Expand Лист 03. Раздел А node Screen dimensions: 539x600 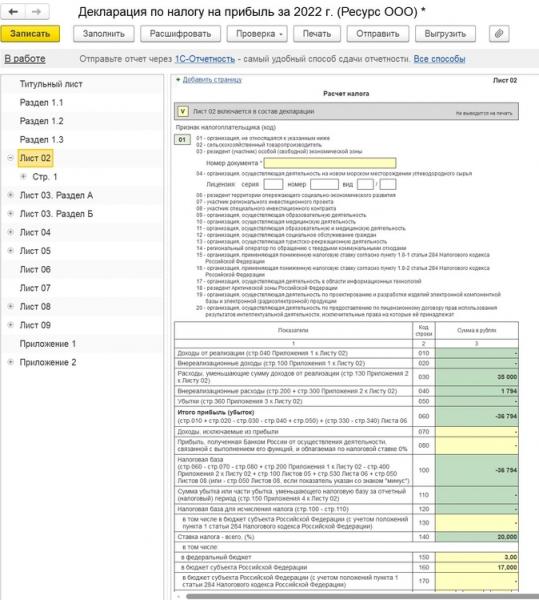coord(10,195)
